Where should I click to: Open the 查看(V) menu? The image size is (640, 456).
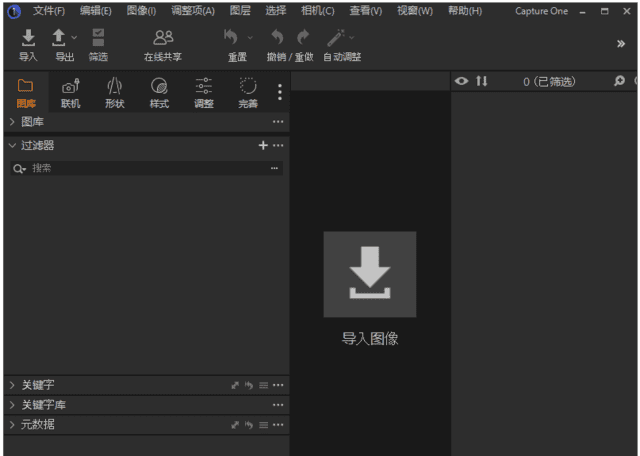366,11
